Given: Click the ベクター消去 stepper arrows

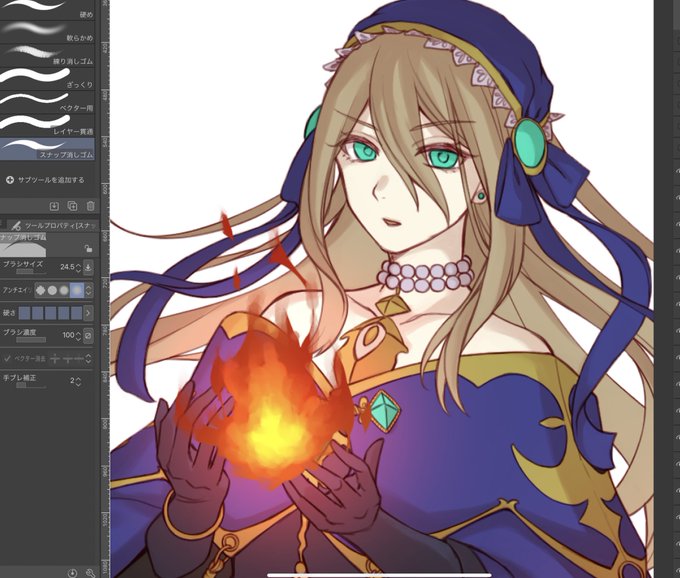Looking at the screenshot, I should pyautogui.click(x=88, y=359).
